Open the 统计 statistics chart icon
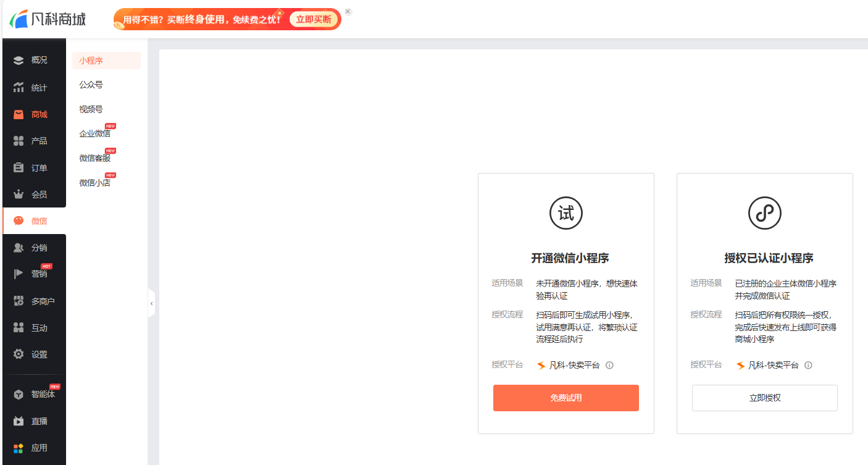The height and width of the screenshot is (465, 868). point(19,88)
